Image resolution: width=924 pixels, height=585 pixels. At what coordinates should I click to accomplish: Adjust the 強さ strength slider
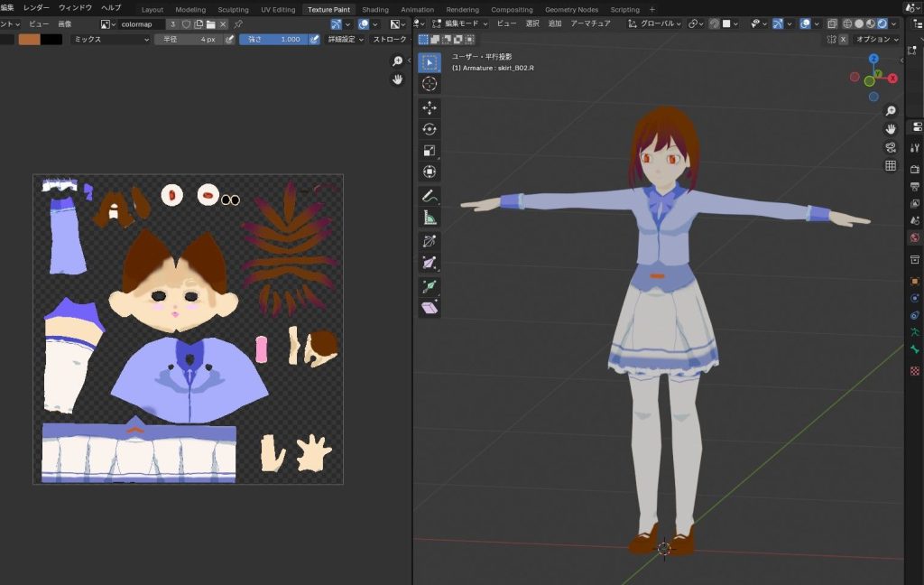pyautogui.click(x=273, y=40)
